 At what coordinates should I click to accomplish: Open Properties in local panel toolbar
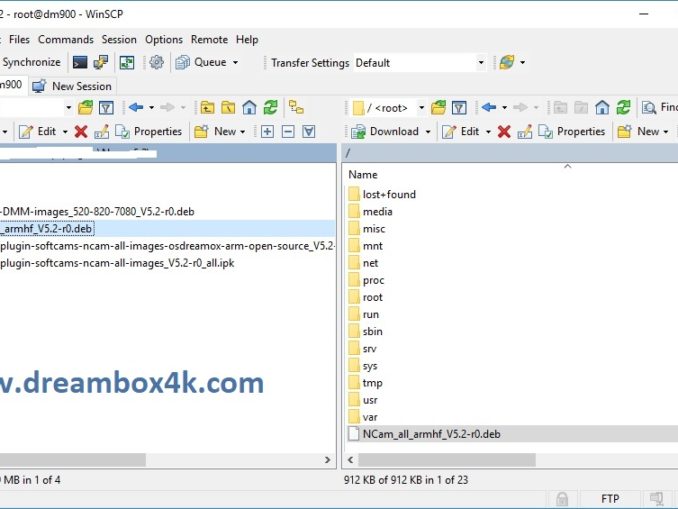click(148, 131)
